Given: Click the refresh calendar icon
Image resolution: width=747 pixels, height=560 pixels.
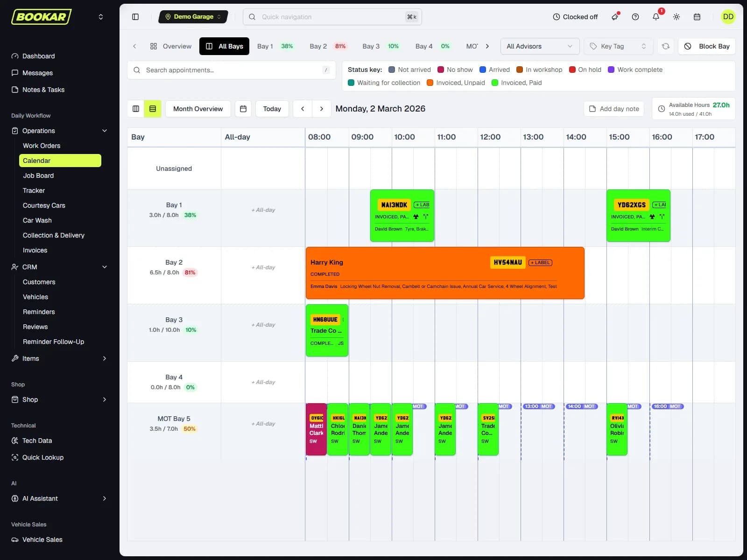Looking at the screenshot, I should [x=666, y=46].
